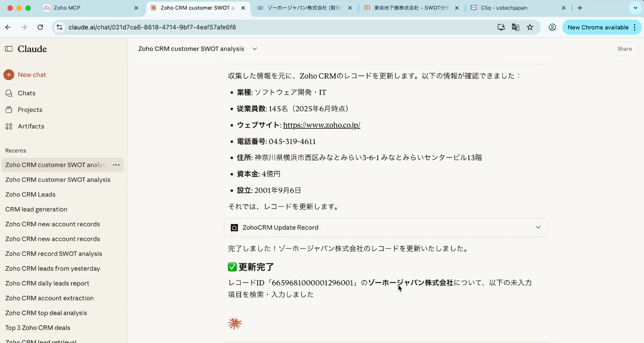Expand the ZohoCRM Update Record tool block

tap(386, 228)
